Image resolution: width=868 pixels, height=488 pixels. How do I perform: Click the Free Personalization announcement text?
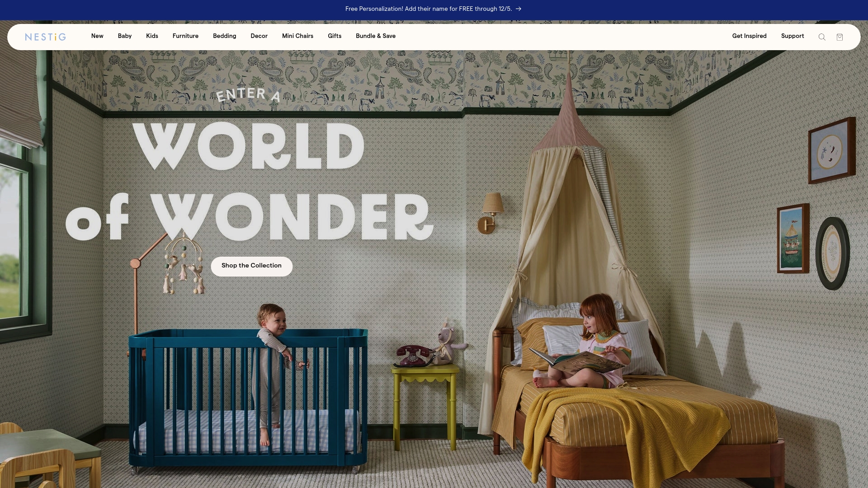[x=428, y=9]
